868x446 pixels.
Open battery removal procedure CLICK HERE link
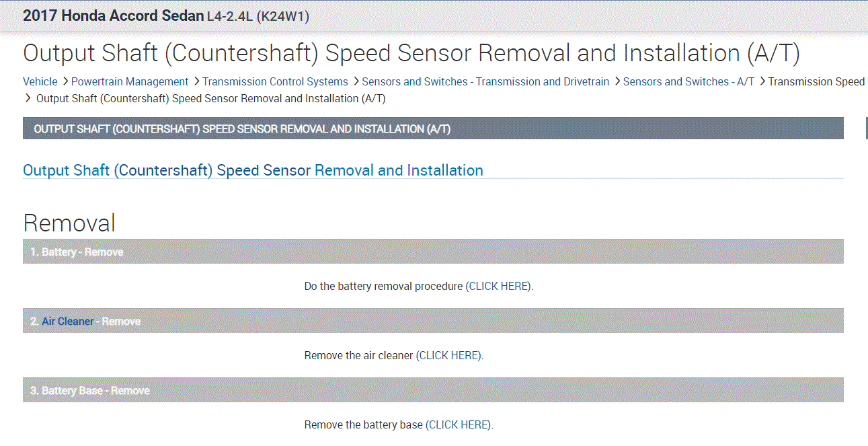click(x=499, y=286)
